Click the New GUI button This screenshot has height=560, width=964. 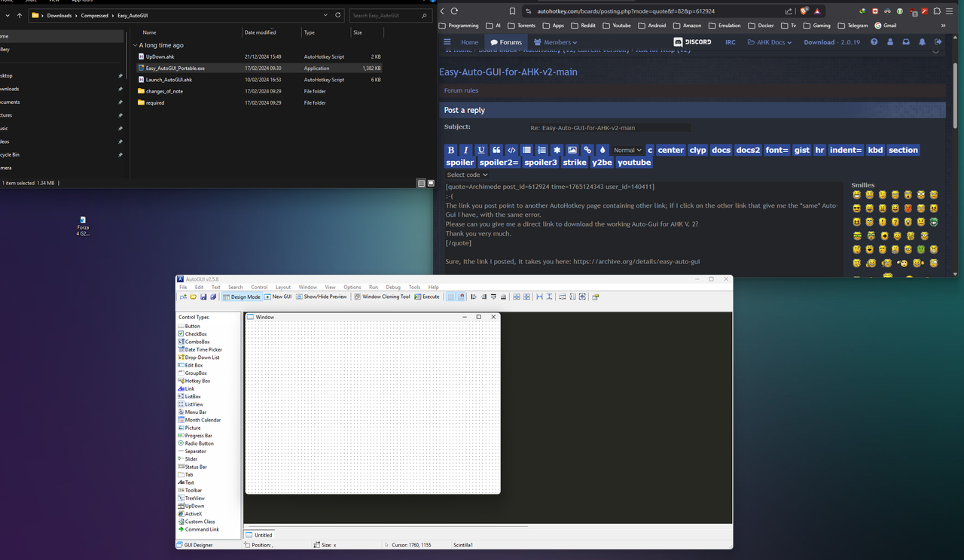point(278,297)
